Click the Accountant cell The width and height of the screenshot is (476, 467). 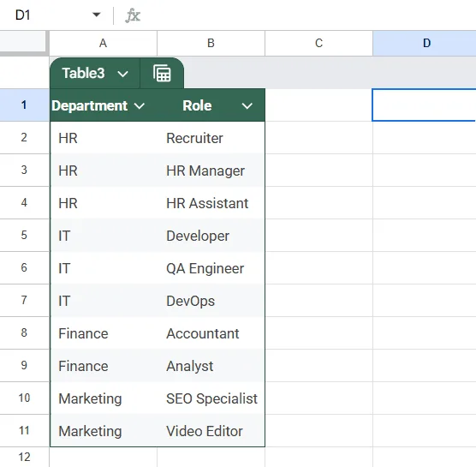pos(211,333)
